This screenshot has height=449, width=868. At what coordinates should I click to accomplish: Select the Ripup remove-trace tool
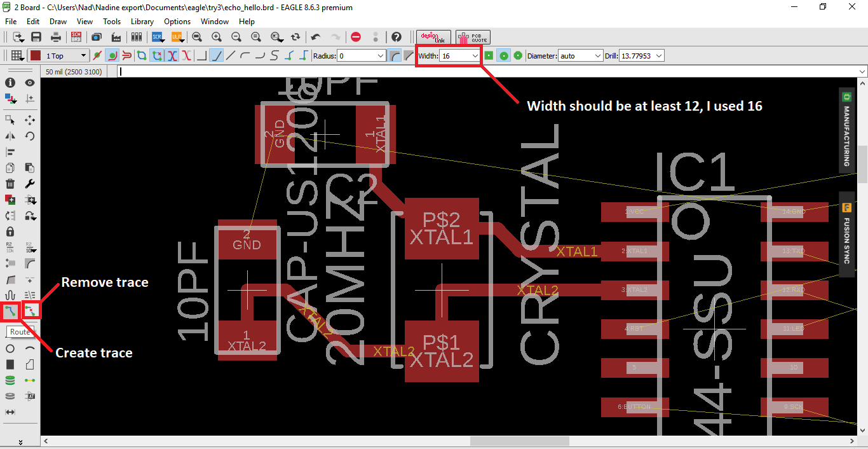(30, 311)
